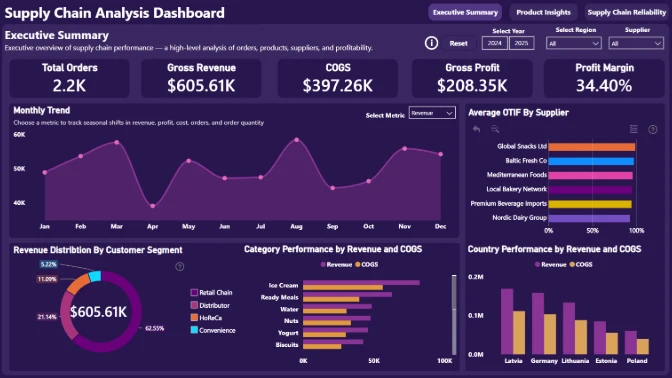
Task: Open the Select Region dropdown
Action: 573,43
